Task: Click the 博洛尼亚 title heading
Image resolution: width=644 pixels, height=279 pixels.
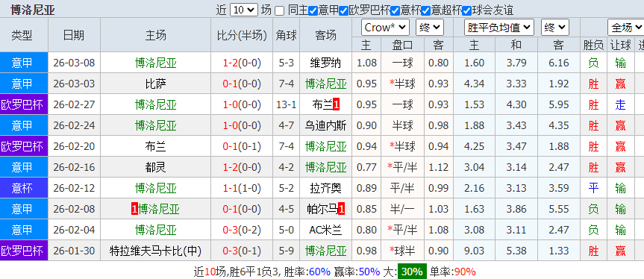Action: pos(33,10)
